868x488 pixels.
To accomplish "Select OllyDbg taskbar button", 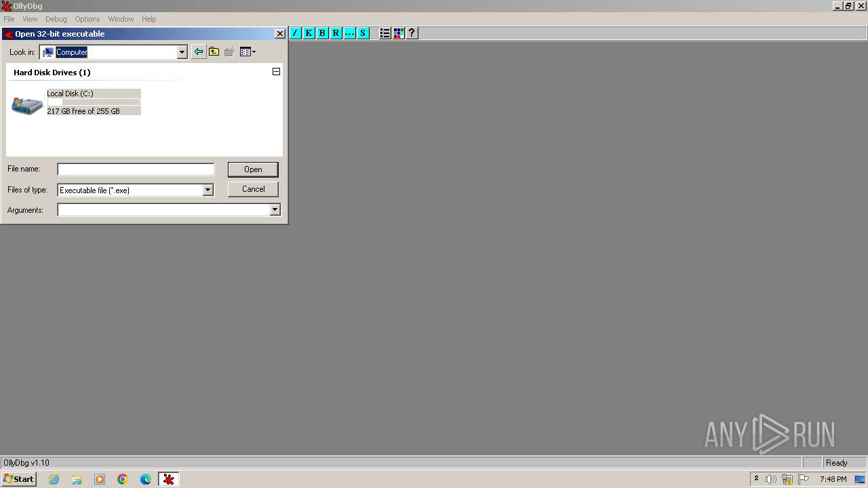I will coord(169,479).
